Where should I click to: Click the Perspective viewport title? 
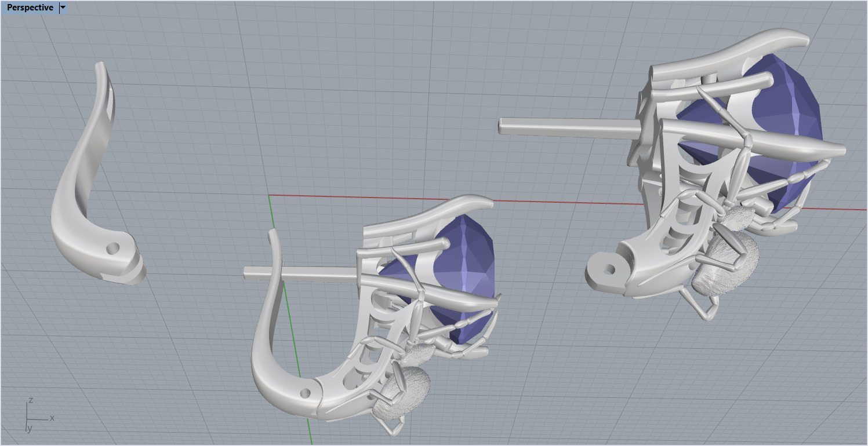(30, 8)
